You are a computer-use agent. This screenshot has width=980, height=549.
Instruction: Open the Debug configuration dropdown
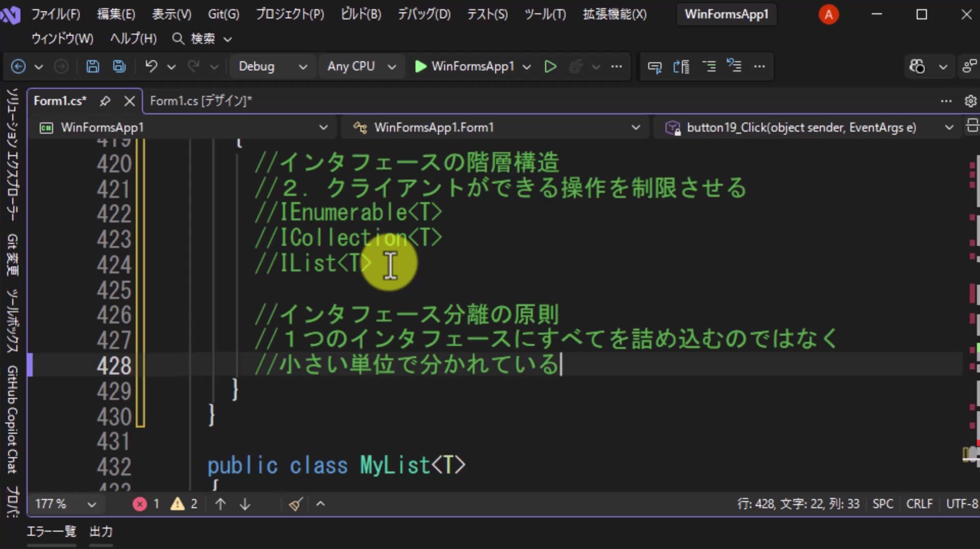click(x=273, y=66)
